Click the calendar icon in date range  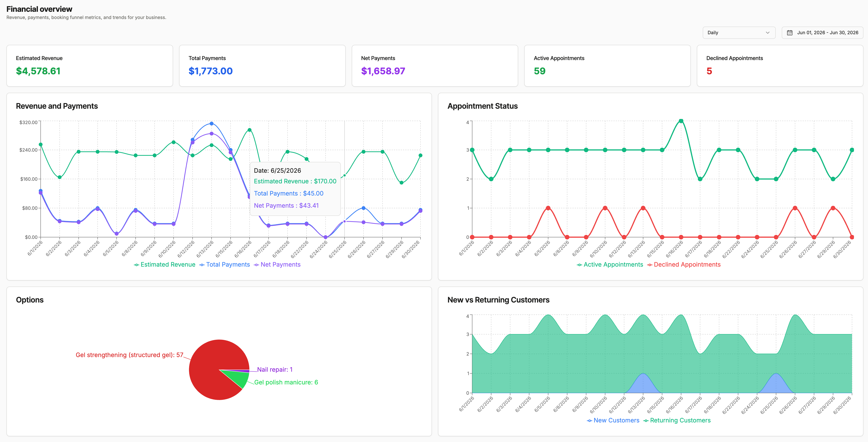pyautogui.click(x=790, y=33)
